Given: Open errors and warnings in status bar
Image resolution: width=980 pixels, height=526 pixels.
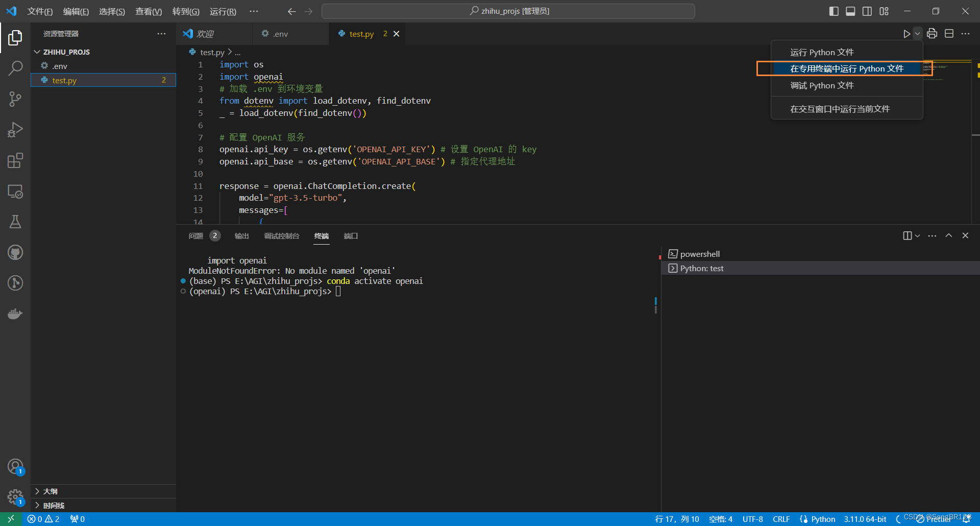Looking at the screenshot, I should click(x=43, y=519).
